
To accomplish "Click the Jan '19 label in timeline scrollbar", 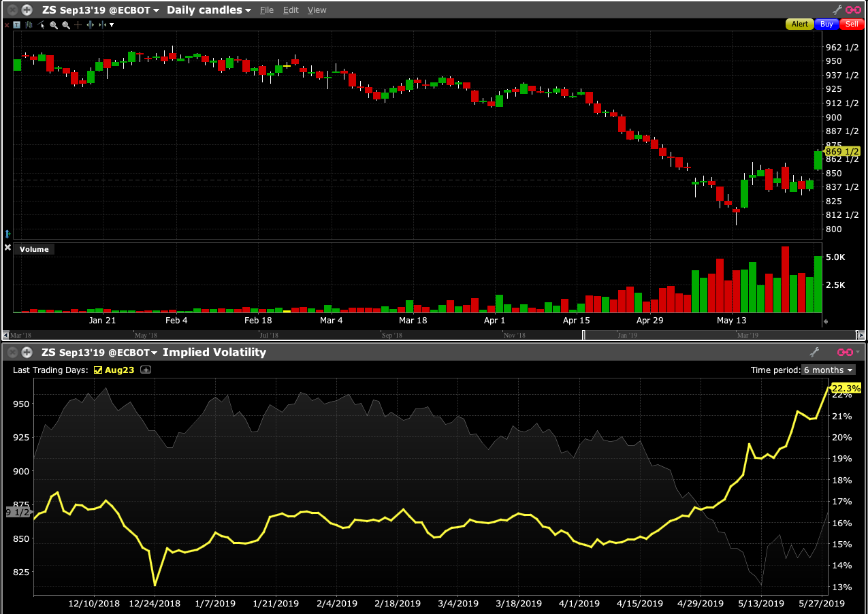I will [x=627, y=335].
